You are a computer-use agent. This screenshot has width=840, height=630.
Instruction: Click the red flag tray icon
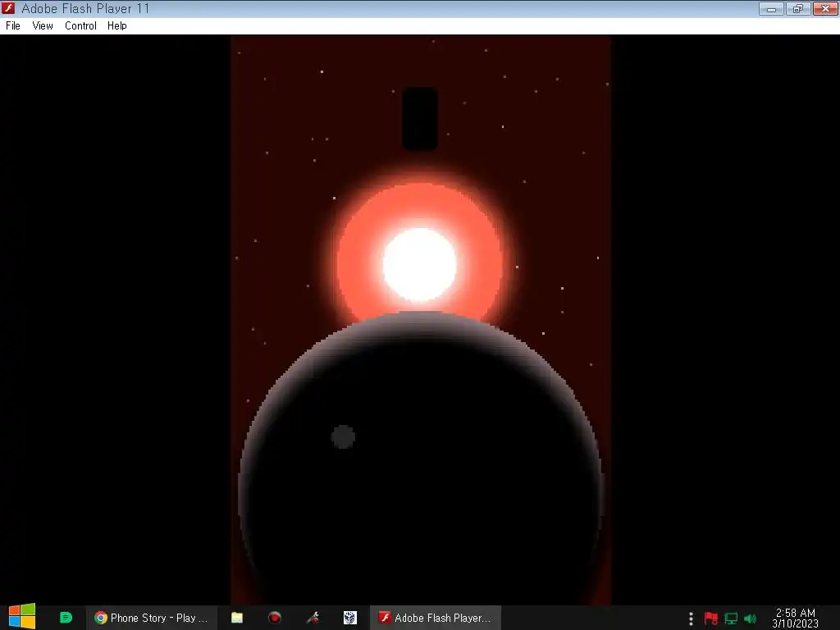711,619
